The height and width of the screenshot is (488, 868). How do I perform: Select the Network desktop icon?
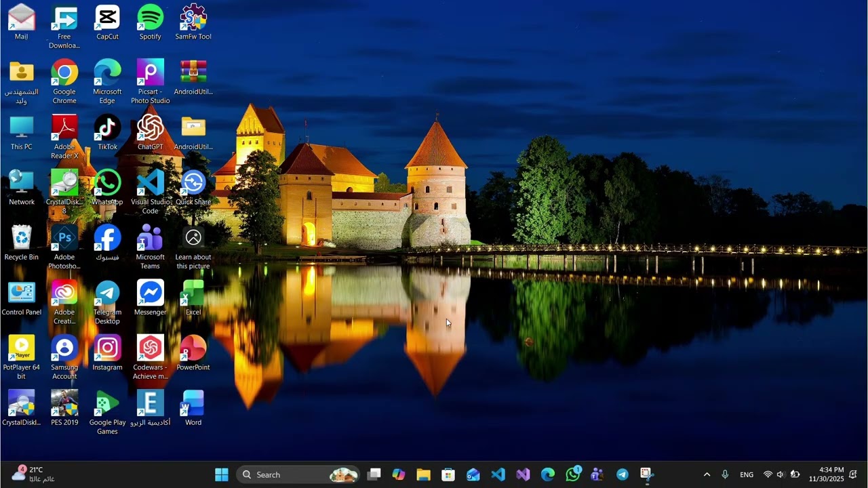pos(21,188)
